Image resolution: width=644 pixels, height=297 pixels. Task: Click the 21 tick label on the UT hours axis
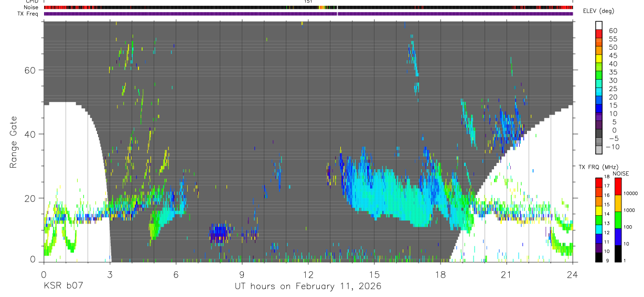tap(507, 274)
